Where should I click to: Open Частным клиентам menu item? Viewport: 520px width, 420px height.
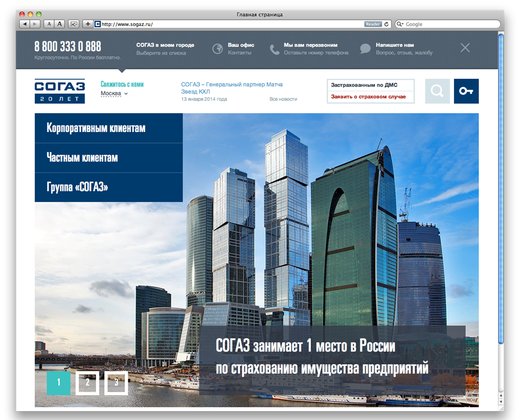coord(109,158)
